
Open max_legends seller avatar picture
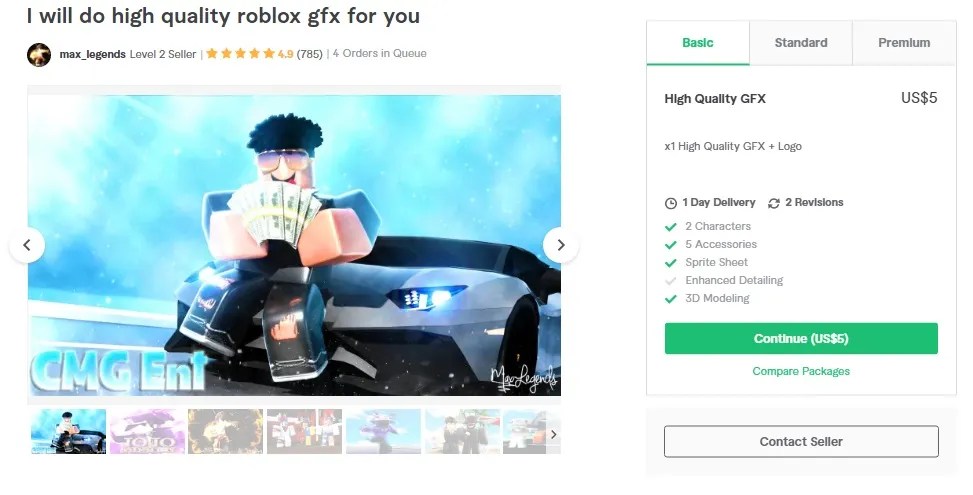point(38,55)
